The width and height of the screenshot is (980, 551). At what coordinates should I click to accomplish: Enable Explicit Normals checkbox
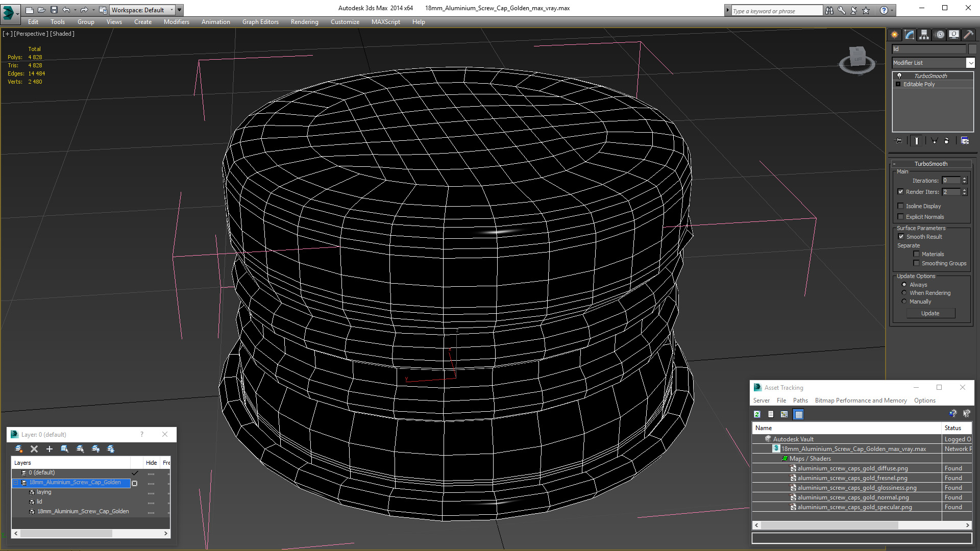pyautogui.click(x=901, y=217)
